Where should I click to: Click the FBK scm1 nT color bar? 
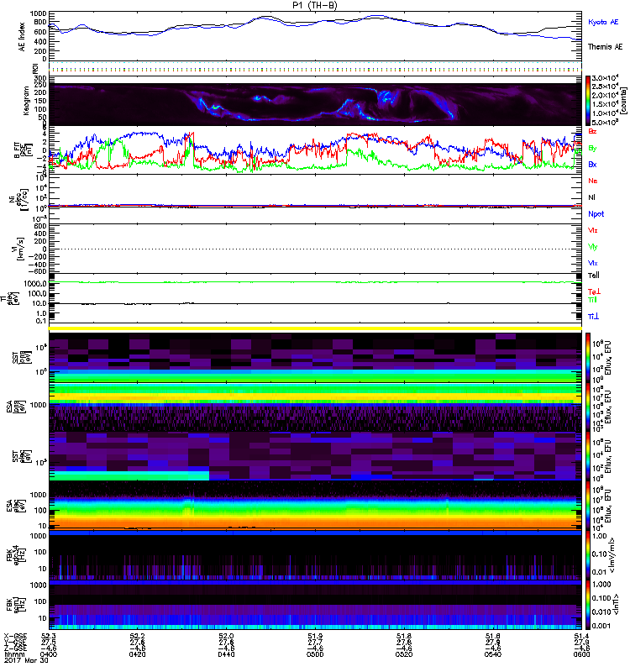pyautogui.click(x=588, y=605)
